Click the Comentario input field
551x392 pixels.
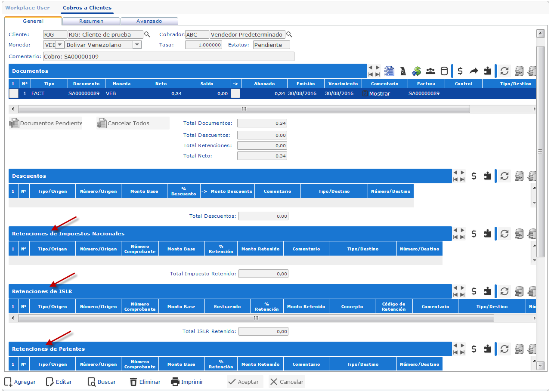point(168,56)
